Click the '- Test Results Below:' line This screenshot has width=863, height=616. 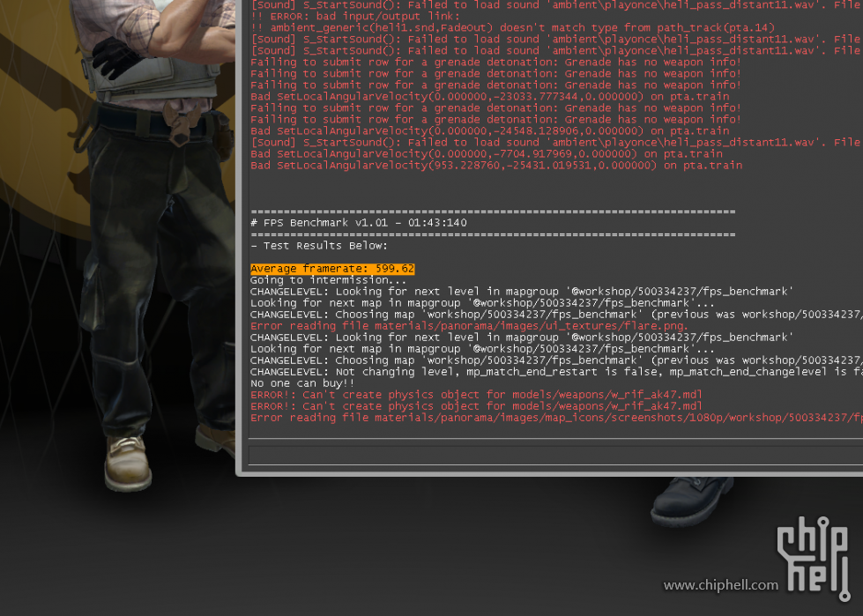(319, 246)
